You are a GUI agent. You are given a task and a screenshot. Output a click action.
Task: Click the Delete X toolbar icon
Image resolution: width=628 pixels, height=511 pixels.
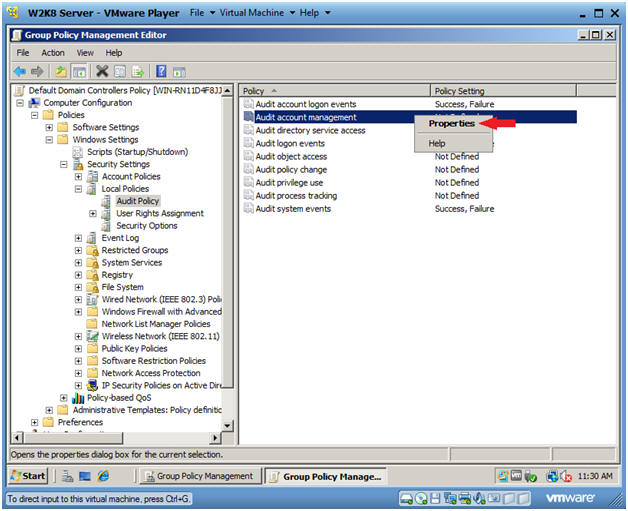(102, 71)
